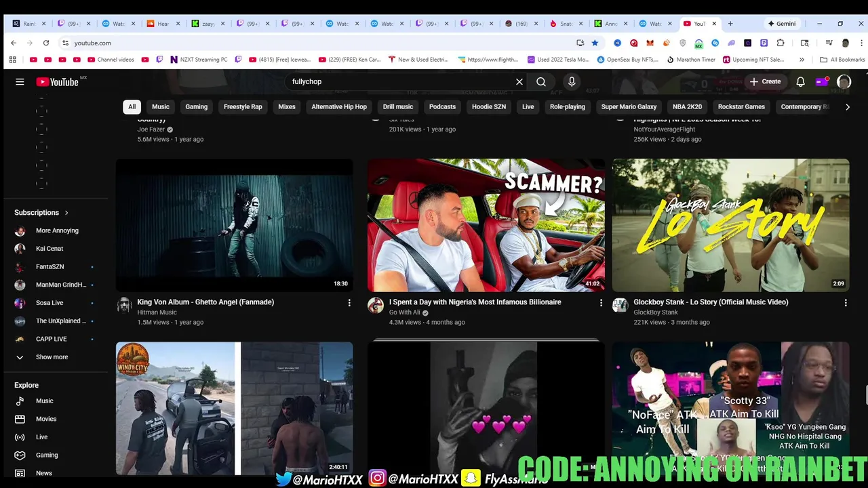This screenshot has height=488, width=868.
Task: Select the Gaming filter chip
Action: click(x=197, y=106)
